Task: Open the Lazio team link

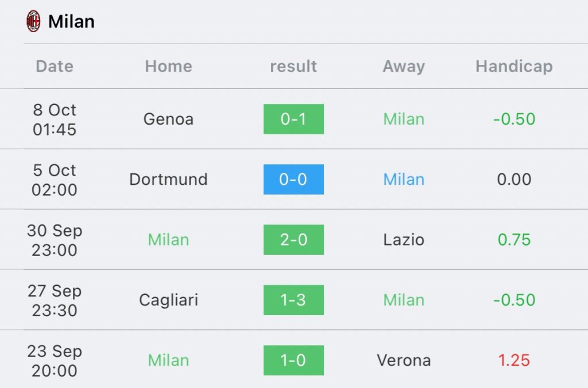Action: [404, 239]
